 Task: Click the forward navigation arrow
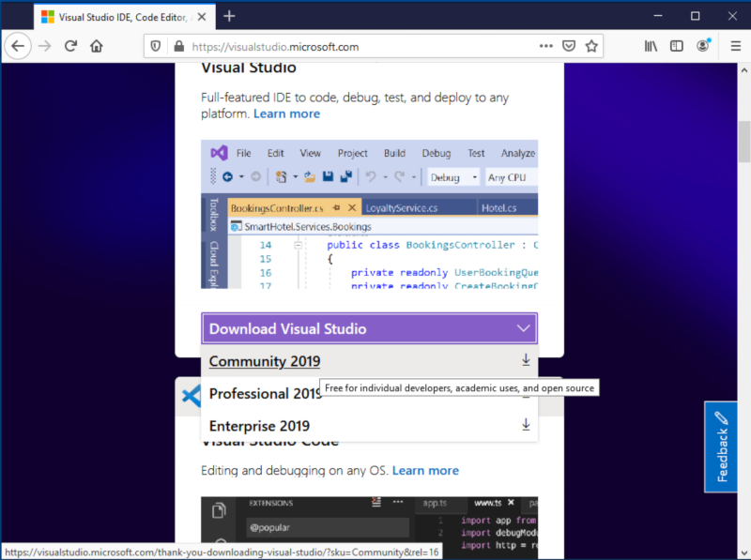(44, 46)
